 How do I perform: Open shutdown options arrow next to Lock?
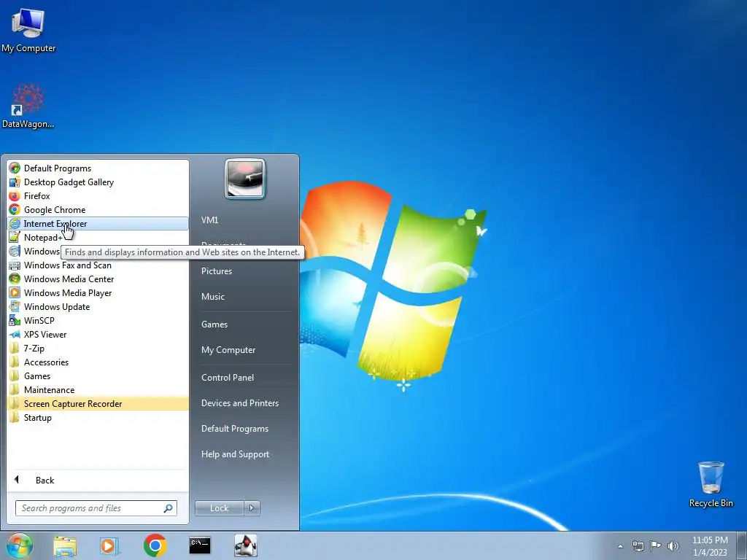(x=252, y=508)
